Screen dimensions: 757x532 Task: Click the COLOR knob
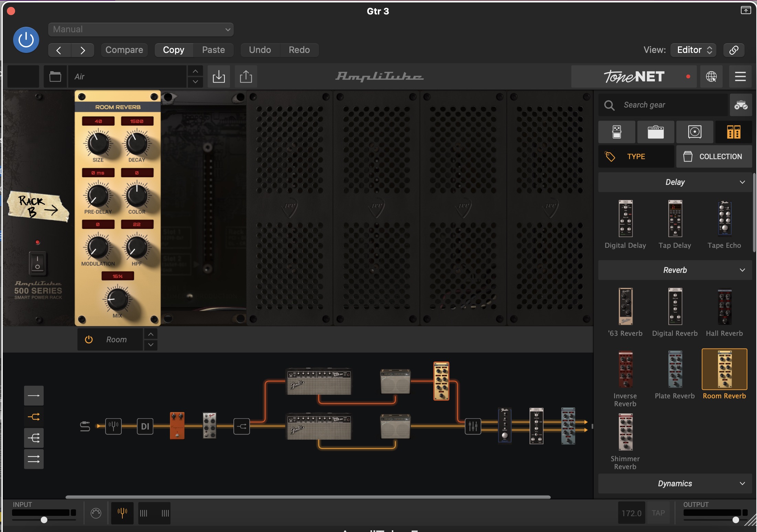click(137, 195)
